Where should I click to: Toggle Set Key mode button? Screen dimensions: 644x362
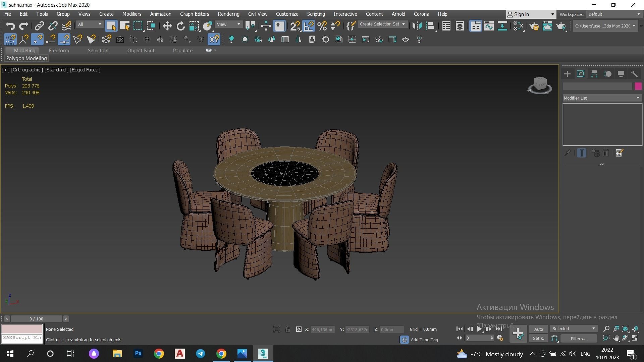point(538,339)
